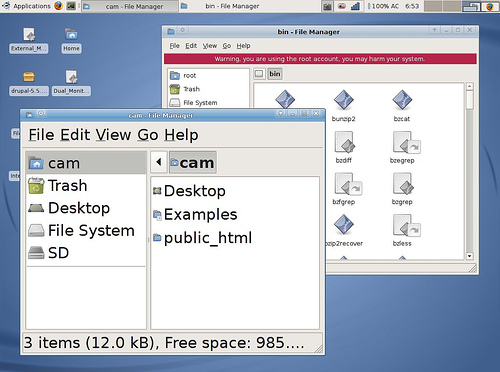Viewport: 500px width, 372px height.
Task: Open File menu in bin window
Action: (x=174, y=46)
